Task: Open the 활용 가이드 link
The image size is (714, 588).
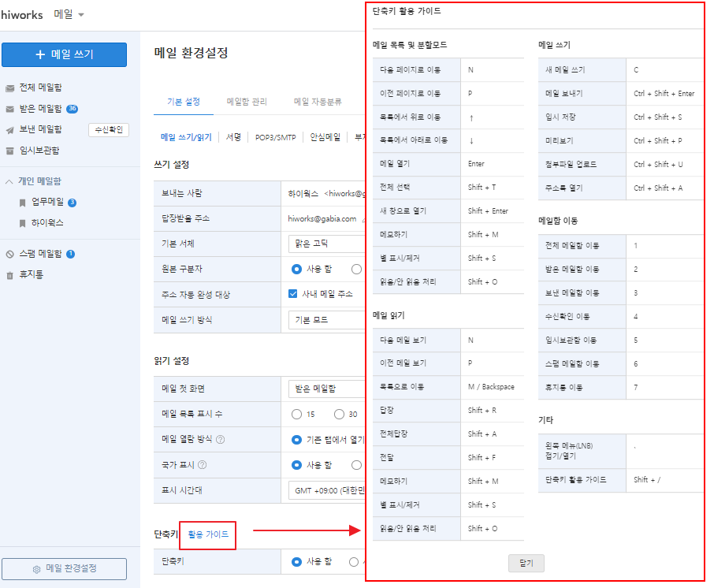Action: pyautogui.click(x=208, y=534)
